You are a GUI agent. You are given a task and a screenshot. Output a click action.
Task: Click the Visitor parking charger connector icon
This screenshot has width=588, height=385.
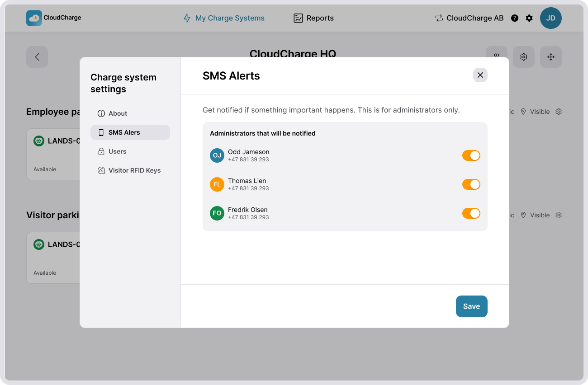tap(39, 244)
